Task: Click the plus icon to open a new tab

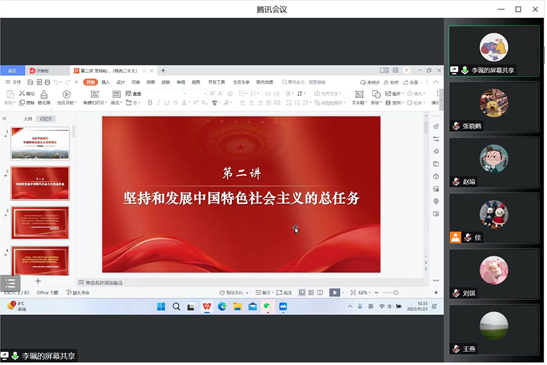Action: point(163,70)
